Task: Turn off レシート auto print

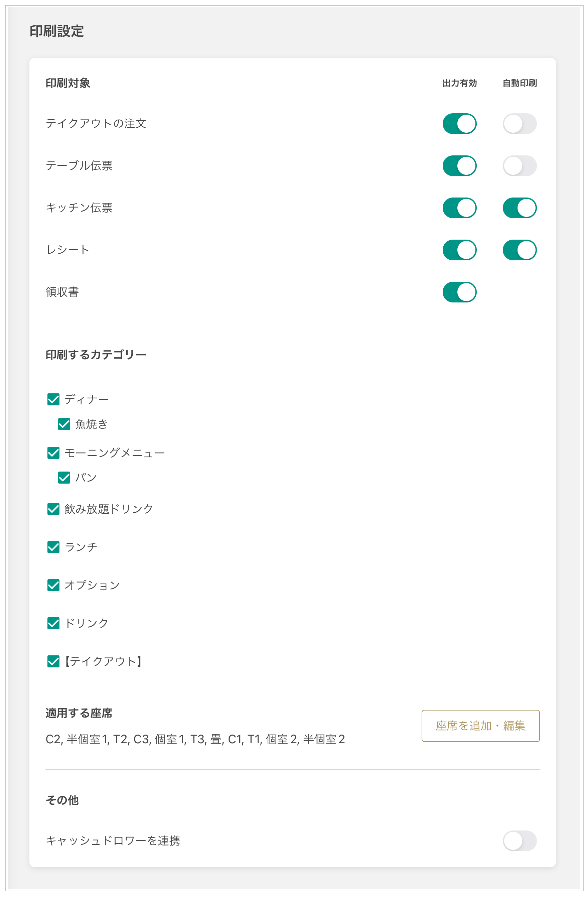Action: pos(520,250)
